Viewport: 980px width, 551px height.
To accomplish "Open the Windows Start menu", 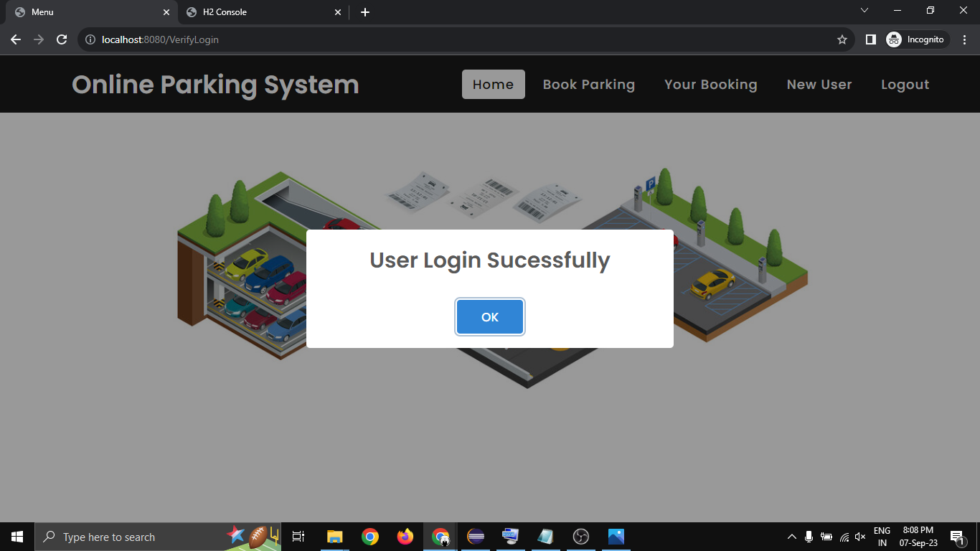I will [x=17, y=537].
